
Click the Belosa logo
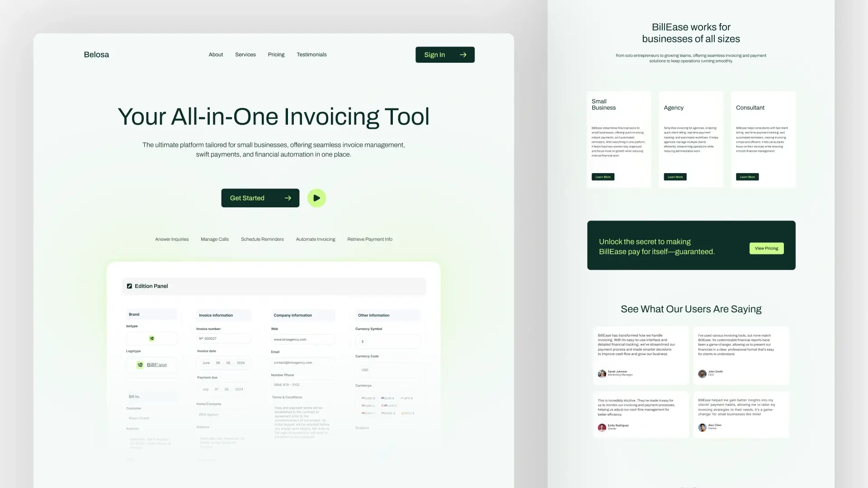point(96,55)
